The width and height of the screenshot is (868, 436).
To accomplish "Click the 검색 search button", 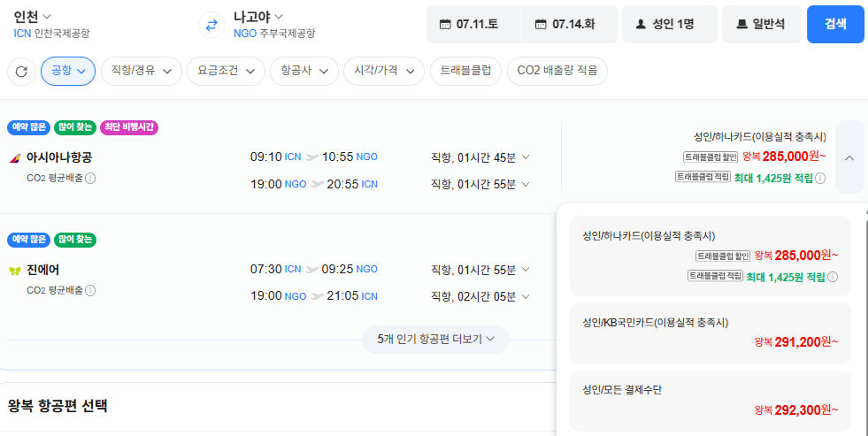I will [835, 25].
